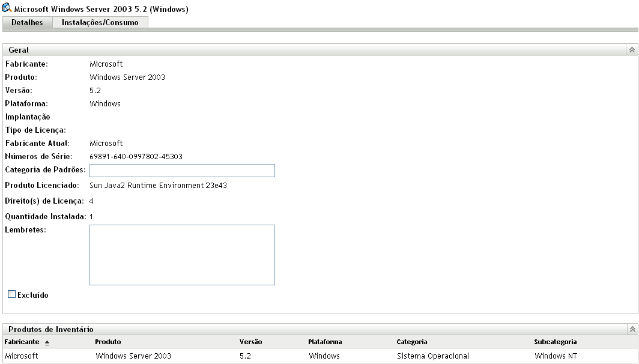Sort inventory by Subcategoria column header
The width and height of the screenshot is (639, 364).
click(x=555, y=342)
